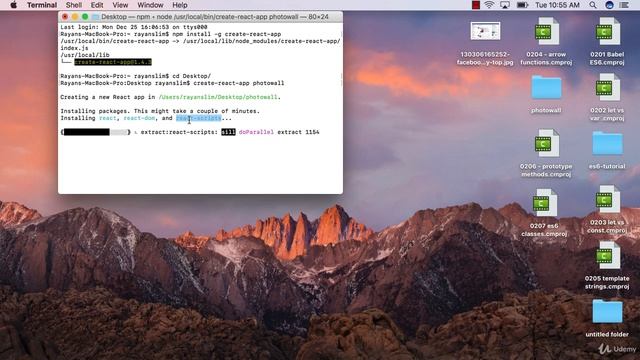This screenshot has height=360, width=640.
Task: Click the selected react-scripts text
Action: click(199, 118)
